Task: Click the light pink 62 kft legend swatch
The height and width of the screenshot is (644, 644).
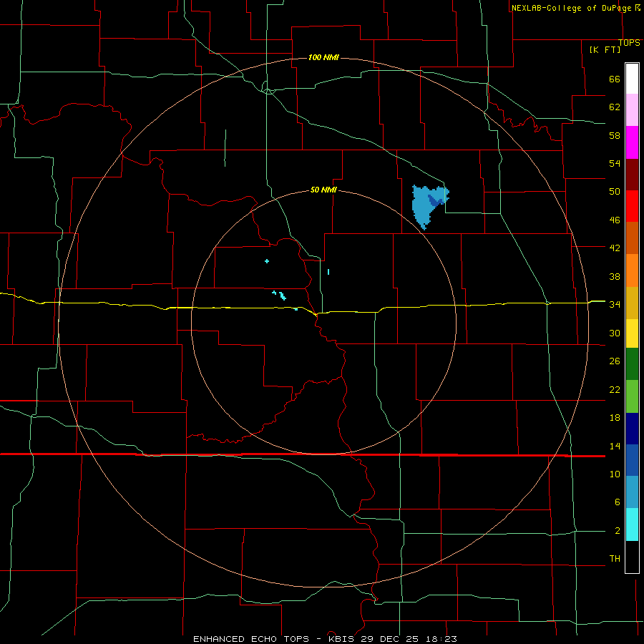Action: point(632,109)
